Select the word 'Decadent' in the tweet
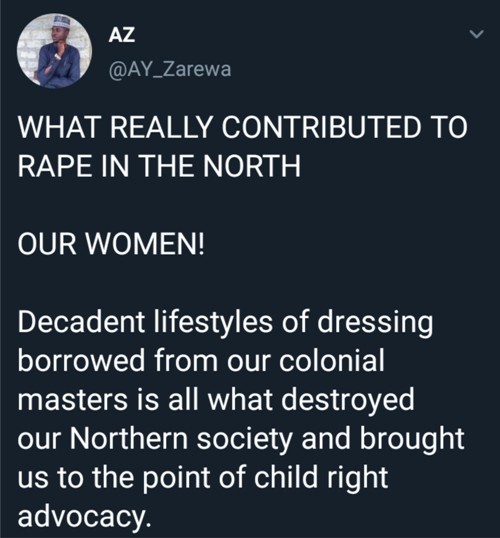Viewport: 500px width, 538px height. tap(81, 322)
